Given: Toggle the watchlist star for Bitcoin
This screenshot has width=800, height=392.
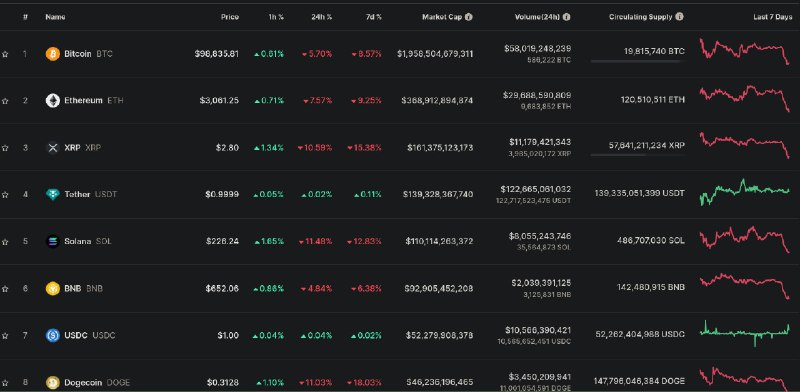Looking at the screenshot, I should tap(5, 54).
